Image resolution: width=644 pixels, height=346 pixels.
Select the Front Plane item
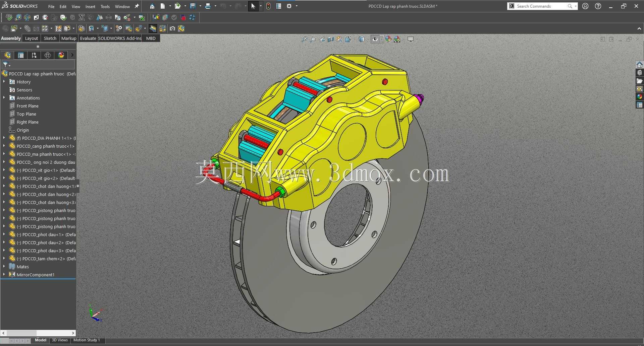pos(28,106)
